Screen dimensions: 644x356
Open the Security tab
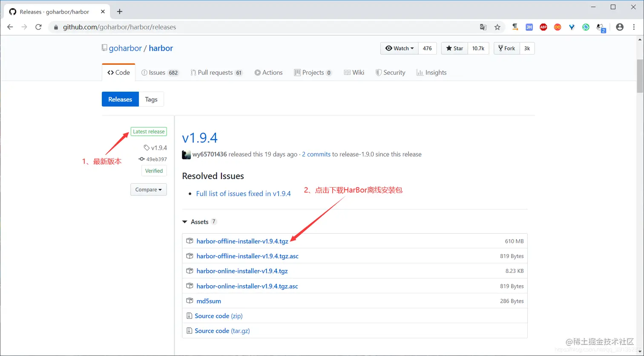point(391,72)
